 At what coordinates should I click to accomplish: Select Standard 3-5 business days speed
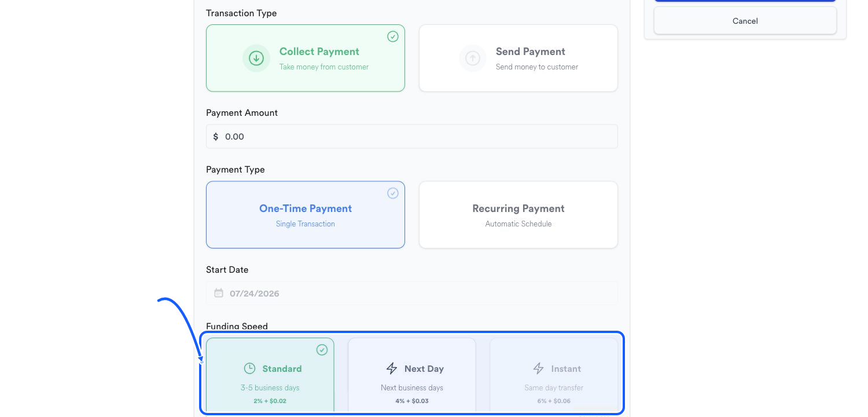tap(270, 375)
